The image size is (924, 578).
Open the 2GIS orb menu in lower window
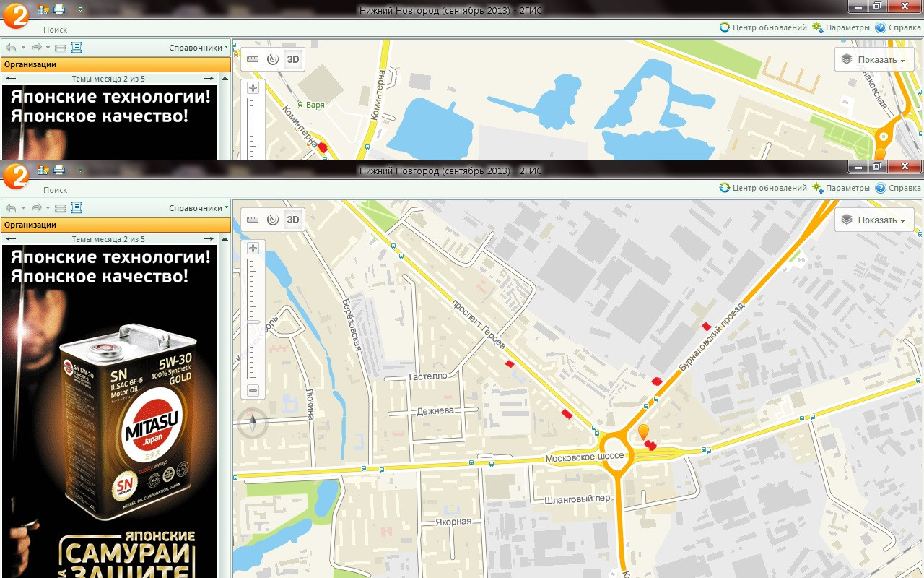pos(15,176)
